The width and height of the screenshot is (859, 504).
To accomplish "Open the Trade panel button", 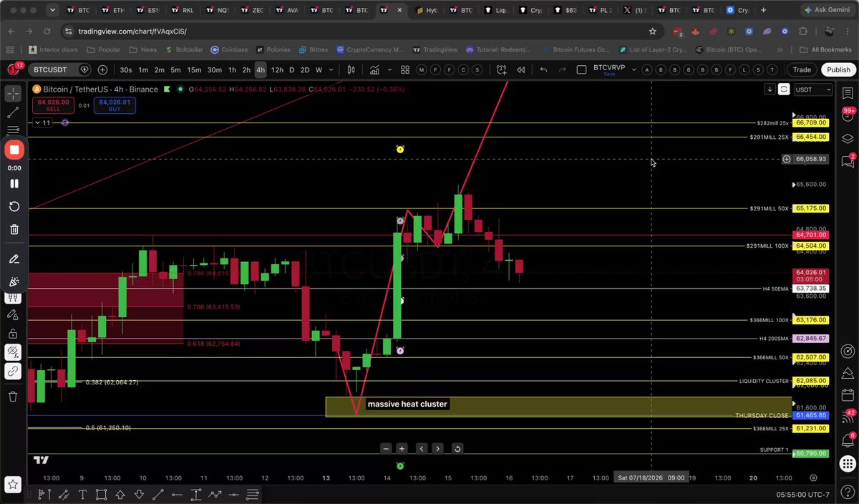I will [802, 69].
